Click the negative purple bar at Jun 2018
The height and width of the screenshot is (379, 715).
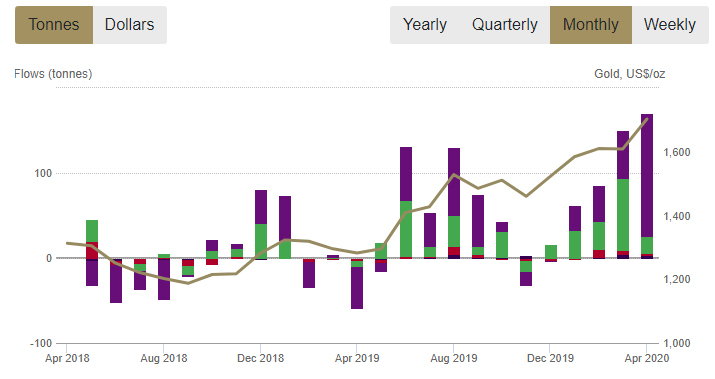tap(116, 281)
